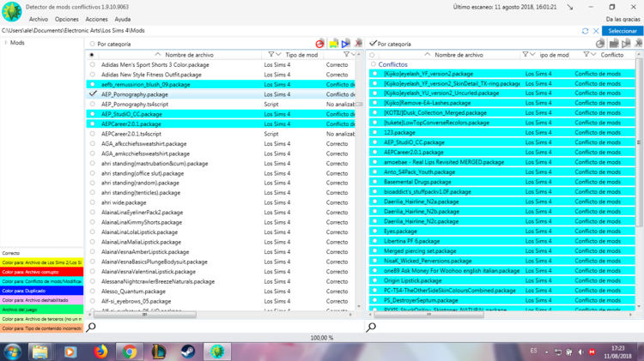Viewport: 644px width, 361px height.
Task: Open Windows Start menu
Action: click(x=12, y=352)
